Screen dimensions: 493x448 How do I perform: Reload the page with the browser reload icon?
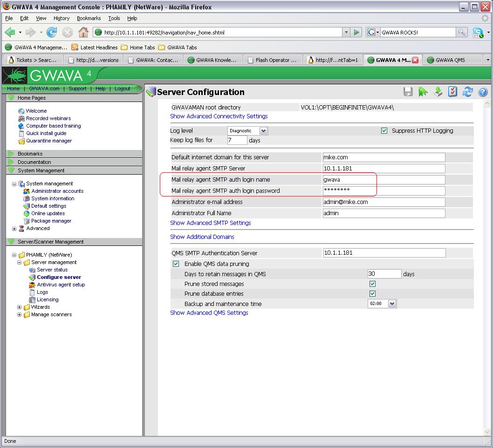(x=52, y=32)
